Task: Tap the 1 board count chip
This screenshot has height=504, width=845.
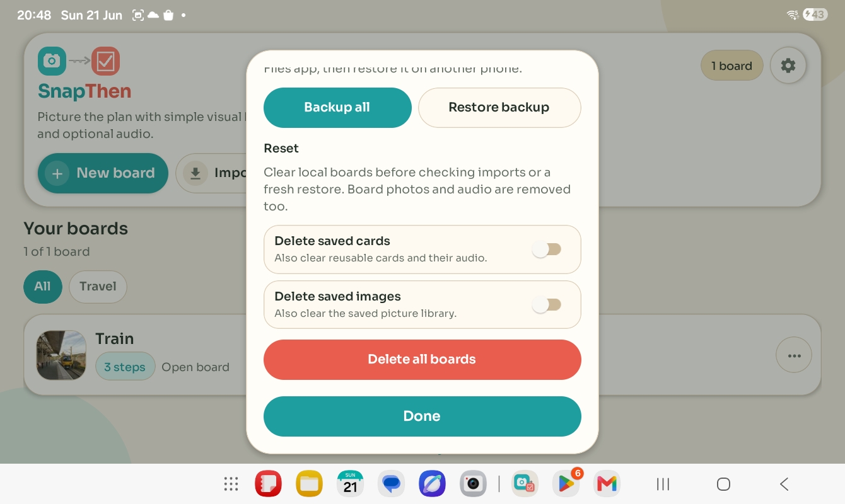Action: 731,66
